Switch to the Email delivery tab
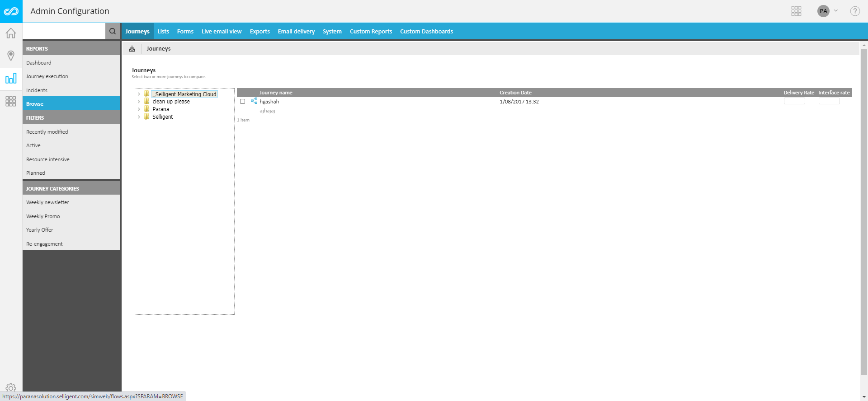The image size is (868, 401). pyautogui.click(x=296, y=32)
